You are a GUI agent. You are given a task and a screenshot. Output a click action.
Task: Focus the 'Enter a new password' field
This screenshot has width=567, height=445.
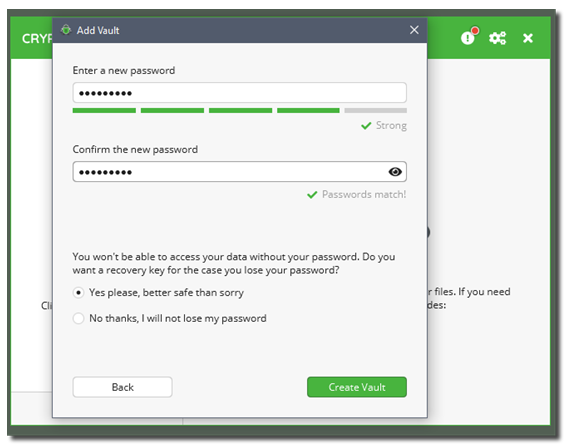(239, 93)
